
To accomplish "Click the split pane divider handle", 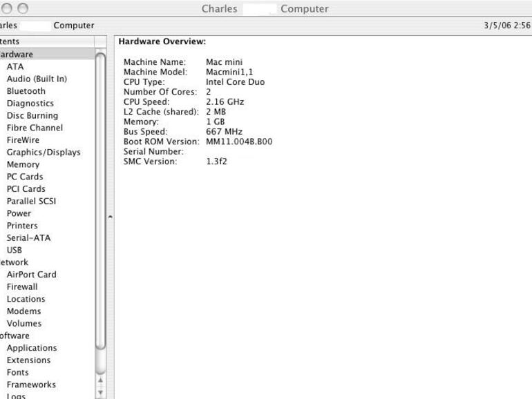I will [111, 217].
